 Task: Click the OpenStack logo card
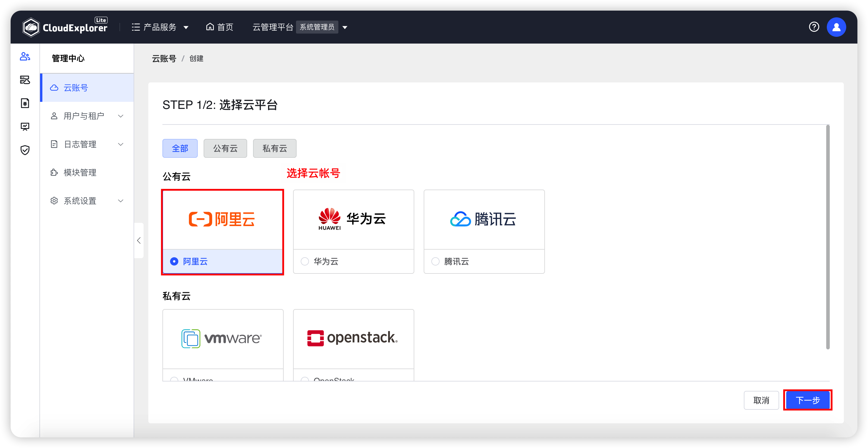(353, 339)
